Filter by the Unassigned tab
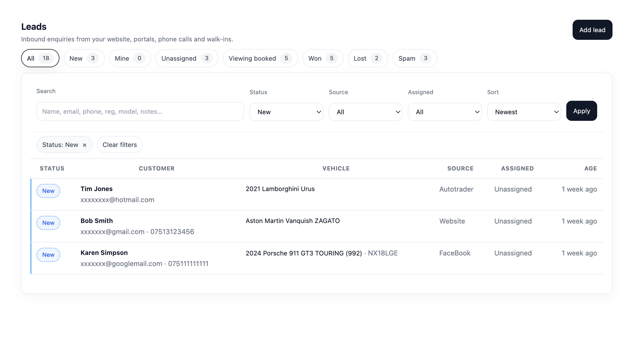 click(x=187, y=58)
